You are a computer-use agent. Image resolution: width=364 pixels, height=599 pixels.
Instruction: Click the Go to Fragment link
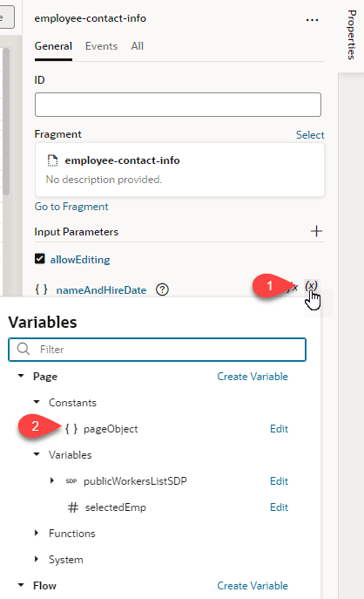click(x=71, y=207)
